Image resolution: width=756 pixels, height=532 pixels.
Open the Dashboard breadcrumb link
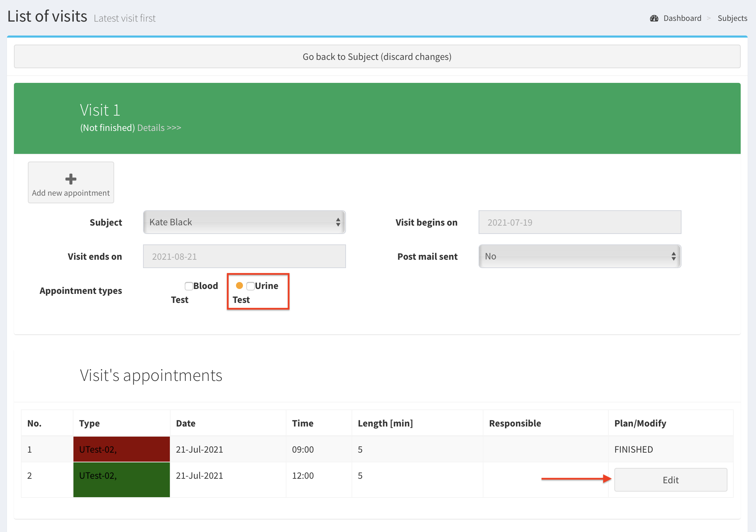(682, 18)
